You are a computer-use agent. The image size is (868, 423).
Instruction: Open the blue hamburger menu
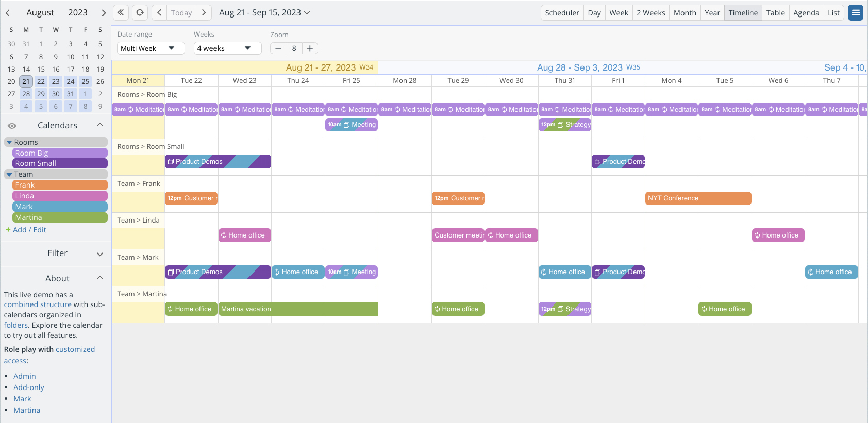click(x=856, y=12)
